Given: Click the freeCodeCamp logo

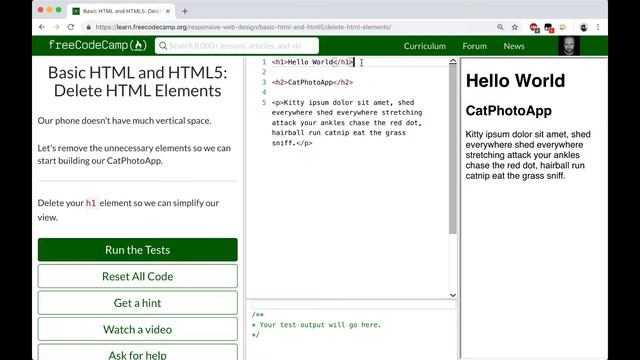Looking at the screenshot, I should 98,45.
